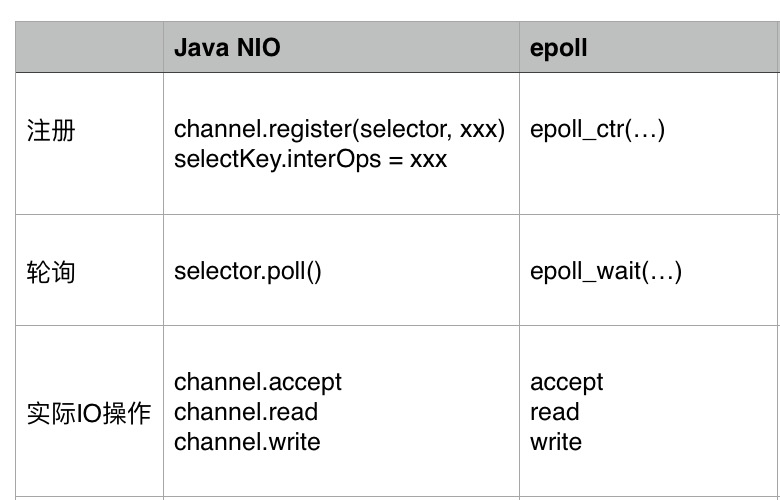Select the '轮询' row label

click(51, 272)
